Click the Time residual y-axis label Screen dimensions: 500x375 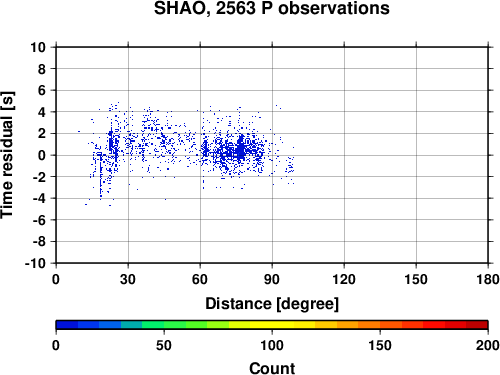pyautogui.click(x=7, y=155)
